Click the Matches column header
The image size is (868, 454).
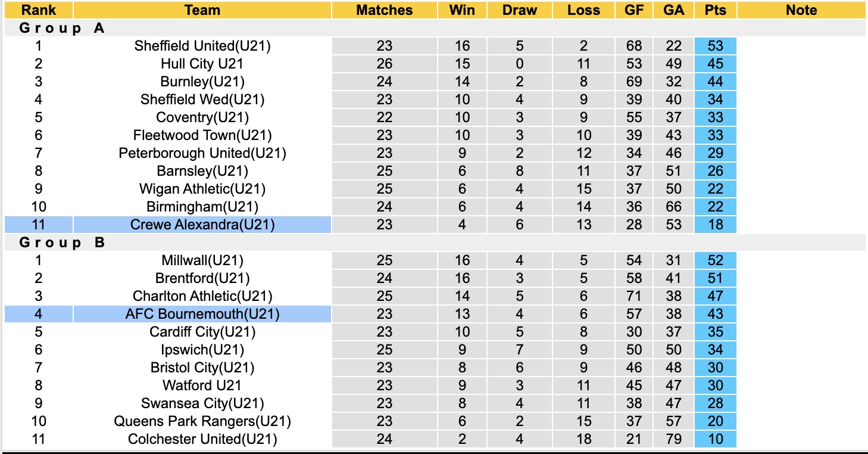pyautogui.click(x=385, y=10)
